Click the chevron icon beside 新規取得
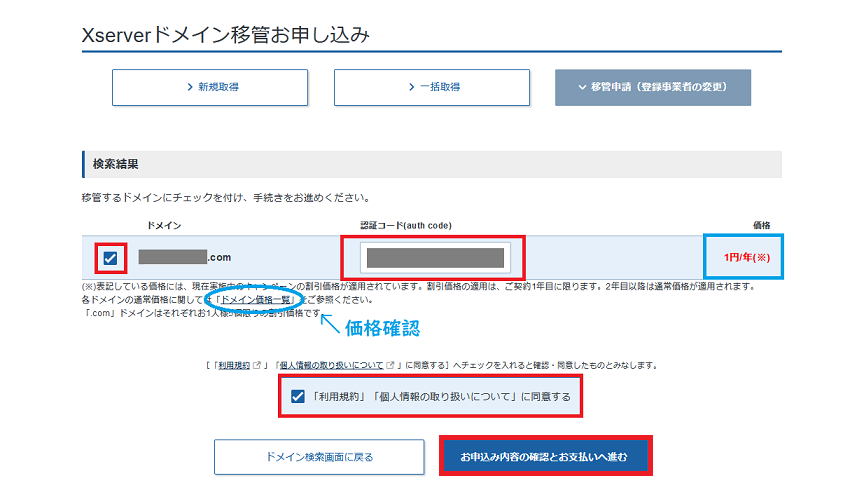This screenshot has height=504, width=850. (190, 88)
